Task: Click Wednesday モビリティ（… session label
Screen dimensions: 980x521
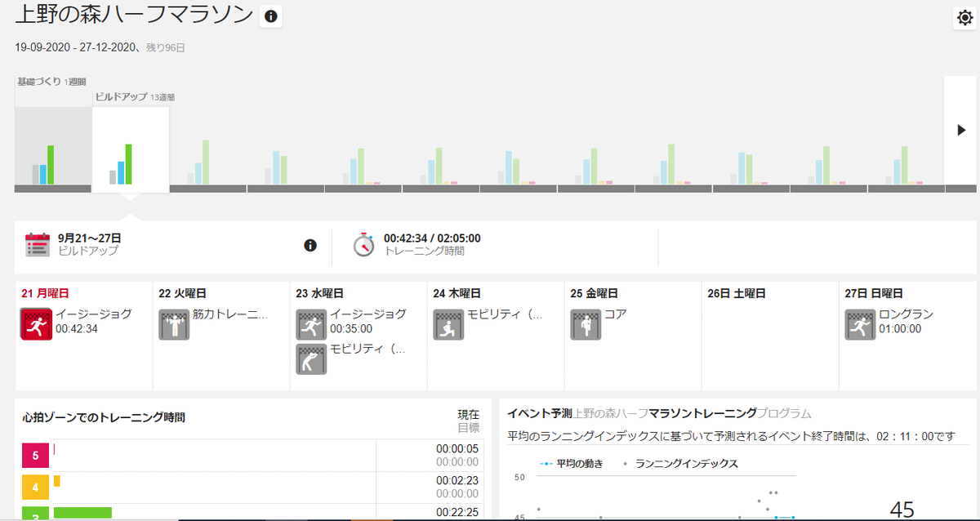Action: pyautogui.click(x=367, y=348)
